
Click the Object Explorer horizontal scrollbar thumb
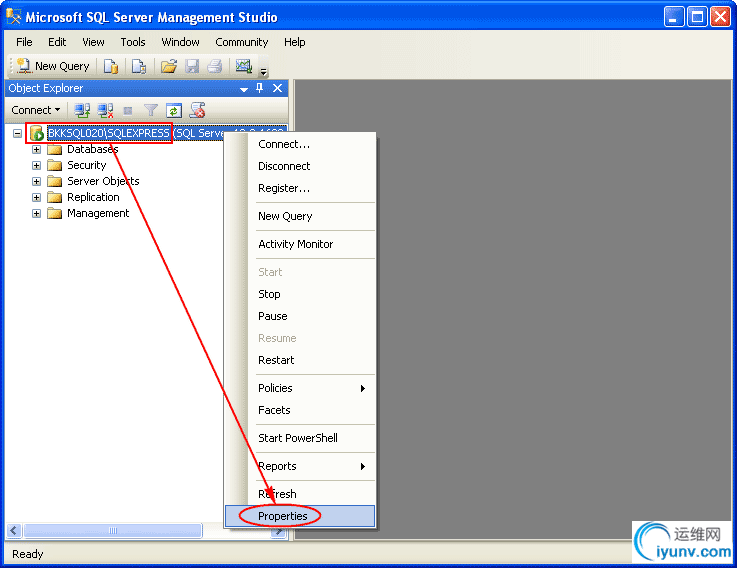click(113, 531)
